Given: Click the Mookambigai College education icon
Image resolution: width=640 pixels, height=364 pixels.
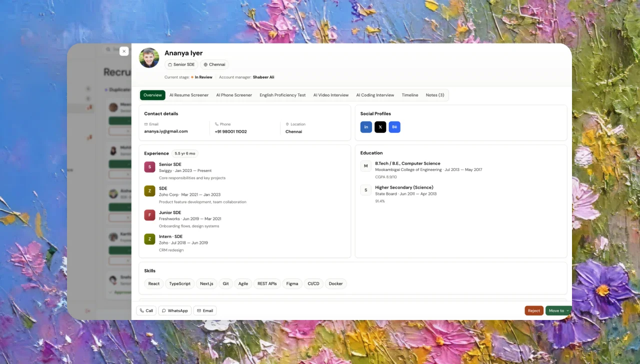Looking at the screenshot, I should (x=366, y=166).
